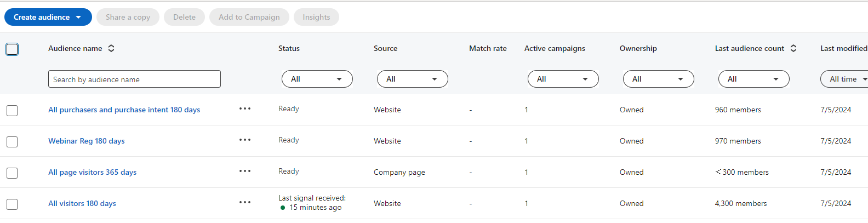The height and width of the screenshot is (223, 868).
Task: Check the All purchasers and purchase intent row
Action: [x=12, y=111]
